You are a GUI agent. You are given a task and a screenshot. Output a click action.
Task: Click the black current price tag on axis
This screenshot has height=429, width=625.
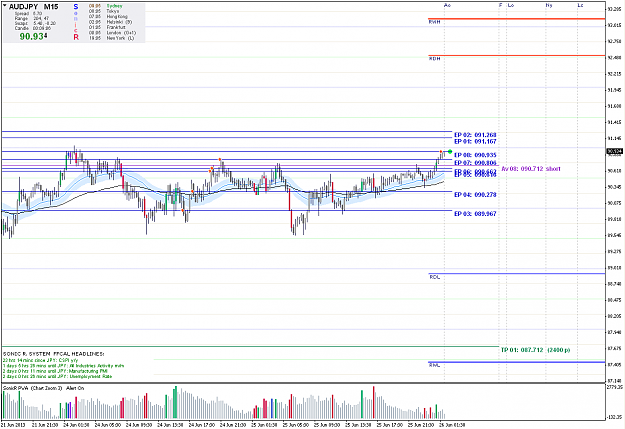(x=614, y=151)
